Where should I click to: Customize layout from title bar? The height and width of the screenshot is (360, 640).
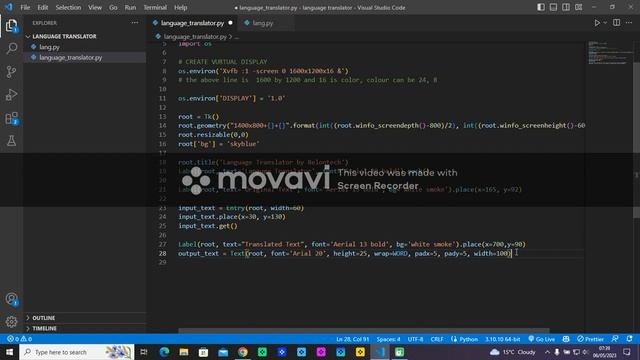579,7
